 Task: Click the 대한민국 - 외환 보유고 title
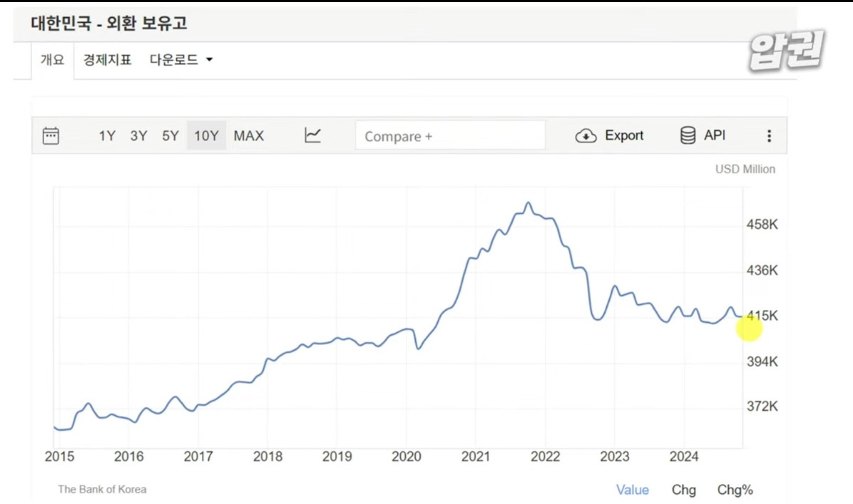pyautogui.click(x=109, y=23)
